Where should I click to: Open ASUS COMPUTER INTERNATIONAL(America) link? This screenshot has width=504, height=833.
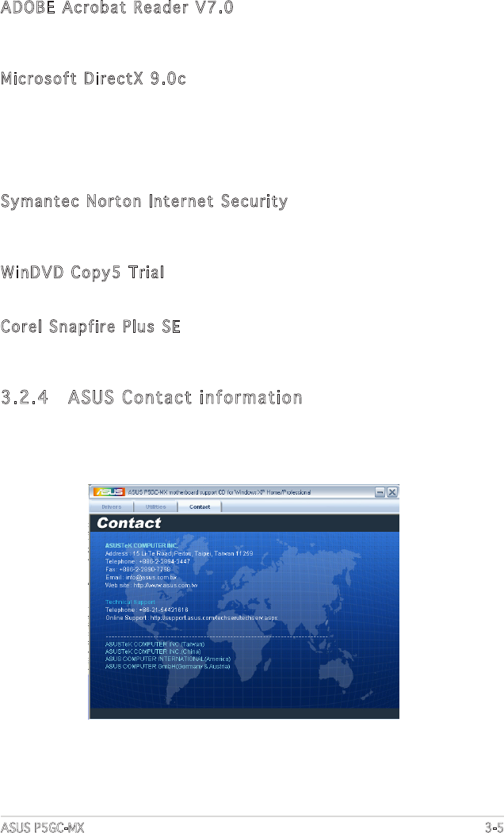[x=168, y=659]
